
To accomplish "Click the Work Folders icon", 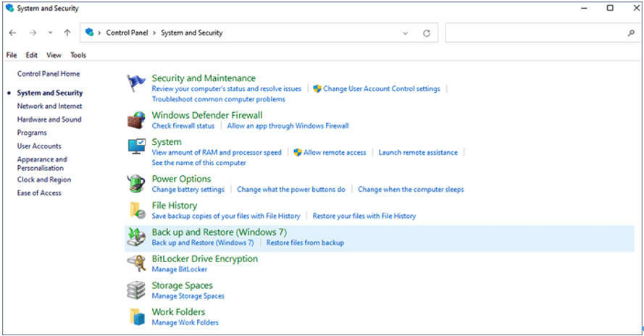I will coord(136,316).
